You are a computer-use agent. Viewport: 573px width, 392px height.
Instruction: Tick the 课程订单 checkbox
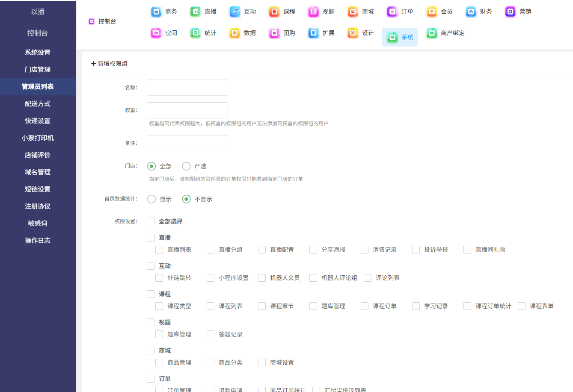click(365, 306)
